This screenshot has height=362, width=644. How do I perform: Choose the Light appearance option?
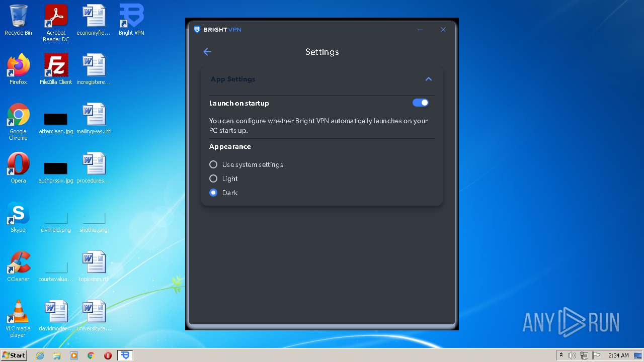[213, 178]
